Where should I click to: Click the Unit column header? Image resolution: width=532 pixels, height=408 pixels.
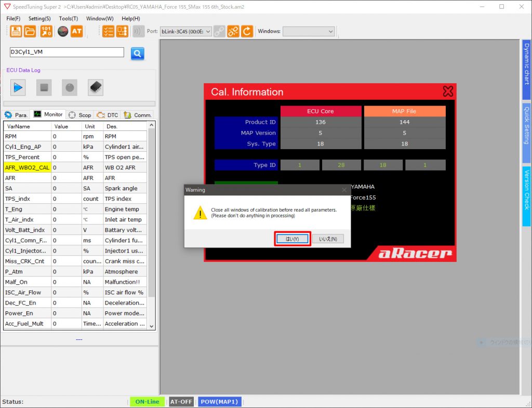tap(92, 126)
